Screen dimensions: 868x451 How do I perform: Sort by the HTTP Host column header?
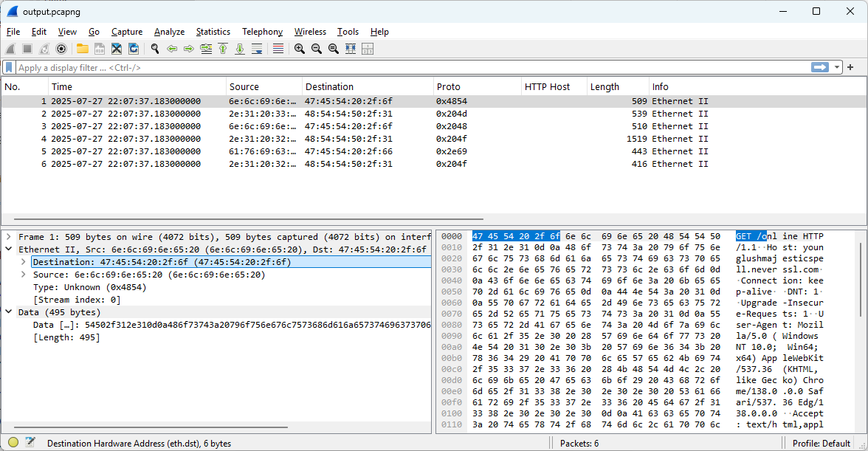[x=554, y=87]
